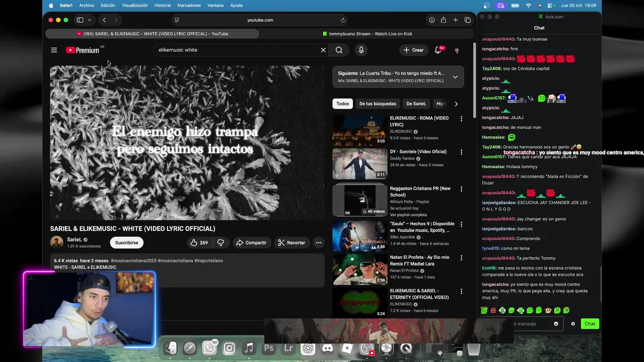644x362 pixels.
Task: Expand the Siguiente mix playlist panel
Action: pos(455,77)
